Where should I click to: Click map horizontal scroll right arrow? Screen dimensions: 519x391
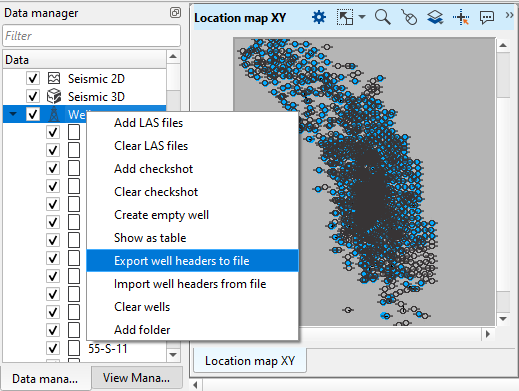[x=488, y=334]
